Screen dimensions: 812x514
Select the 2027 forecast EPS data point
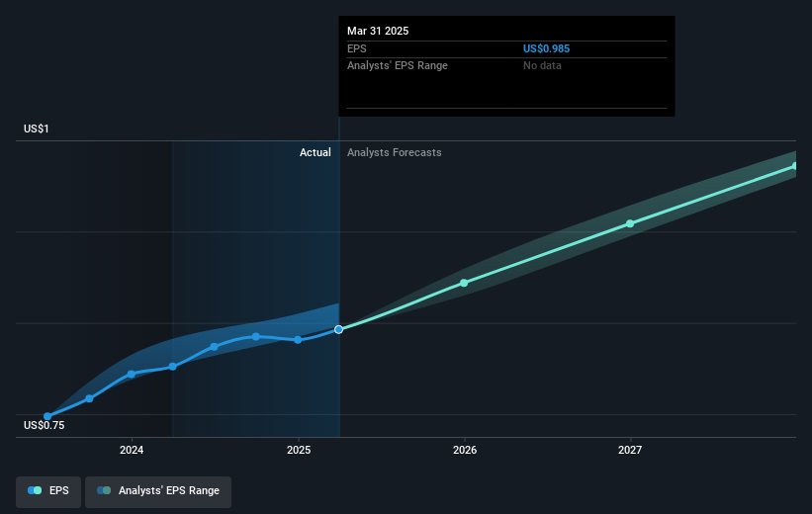[x=630, y=223]
